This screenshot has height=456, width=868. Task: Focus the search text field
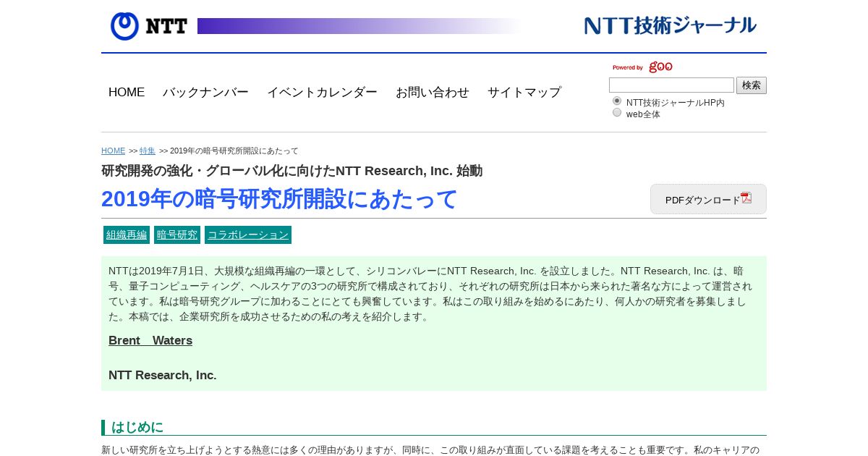click(671, 85)
